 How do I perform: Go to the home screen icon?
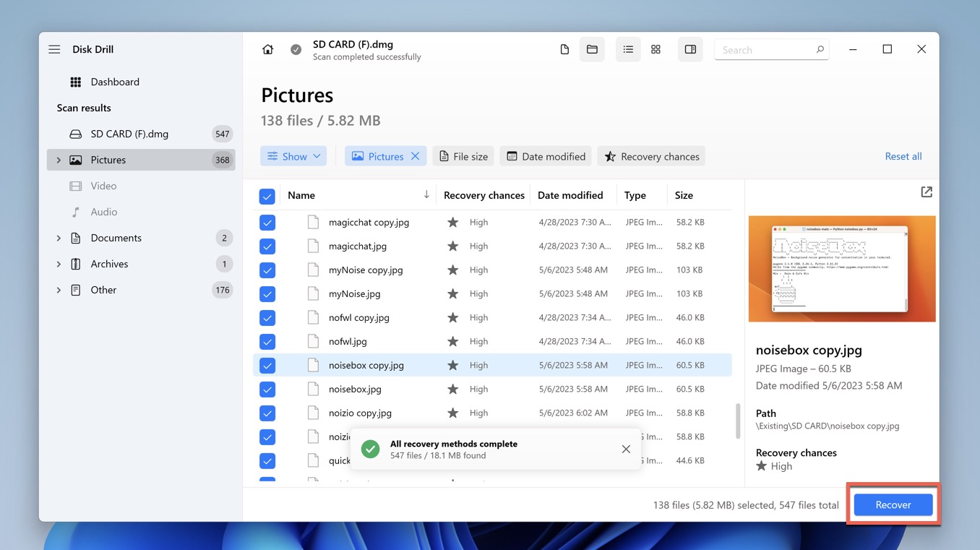coord(267,50)
